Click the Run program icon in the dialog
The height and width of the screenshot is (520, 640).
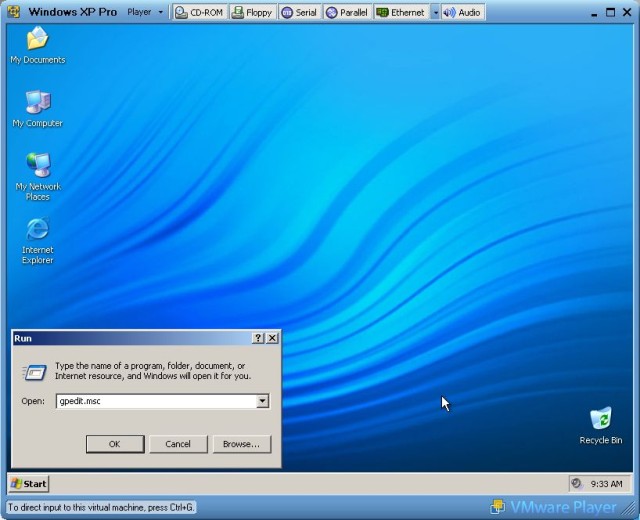click(x=34, y=372)
